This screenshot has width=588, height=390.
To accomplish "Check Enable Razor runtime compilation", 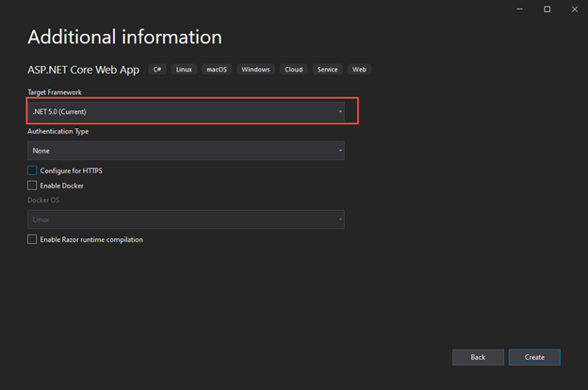I will click(x=32, y=239).
